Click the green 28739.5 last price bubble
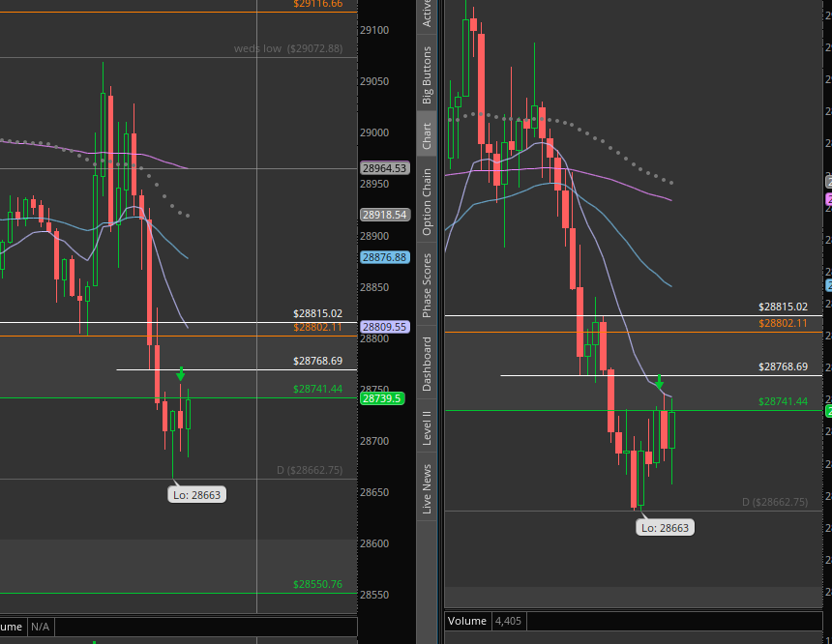The image size is (832, 644). [x=382, y=398]
